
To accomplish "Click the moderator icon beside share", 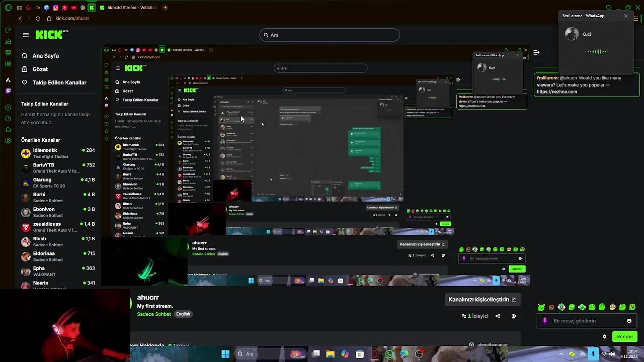I will click(514, 316).
